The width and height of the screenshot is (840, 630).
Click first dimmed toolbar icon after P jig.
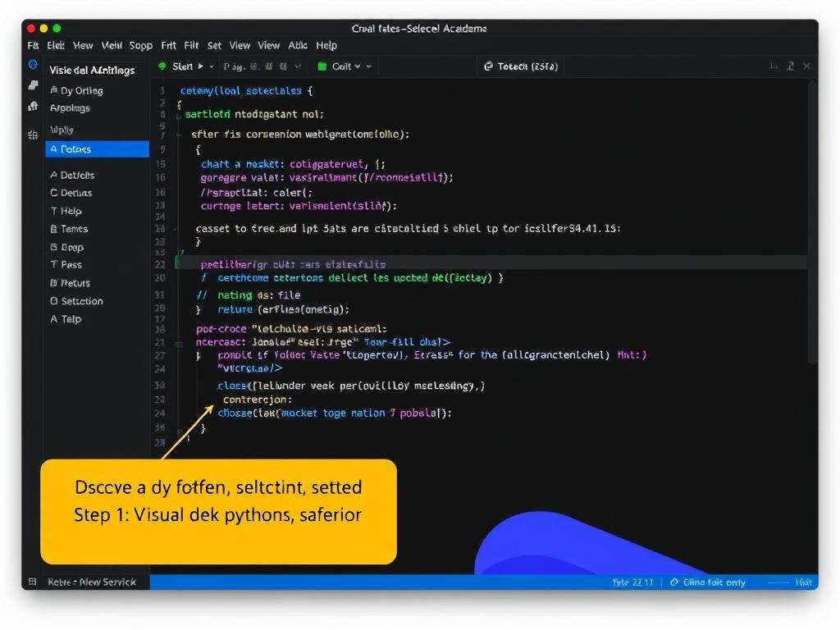click(x=254, y=66)
